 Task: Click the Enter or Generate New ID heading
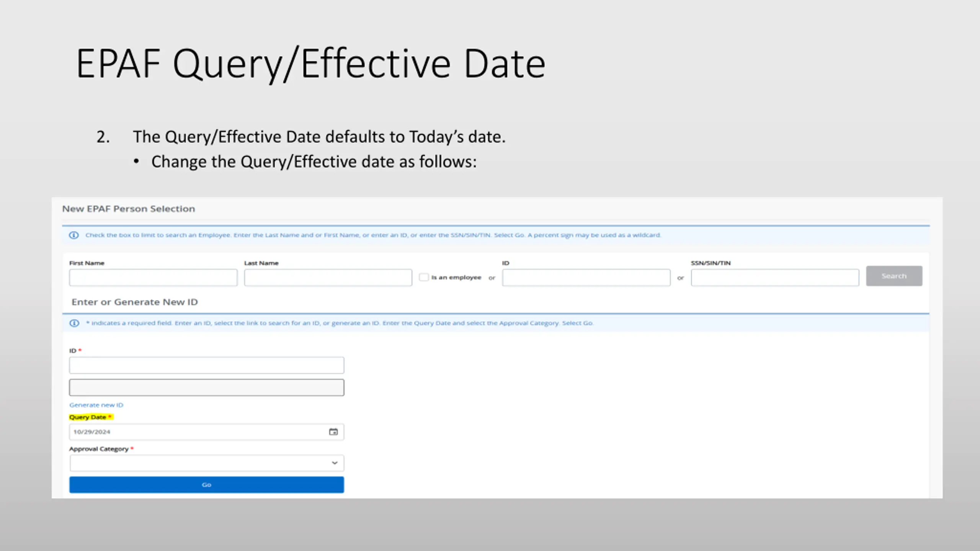[x=135, y=302]
